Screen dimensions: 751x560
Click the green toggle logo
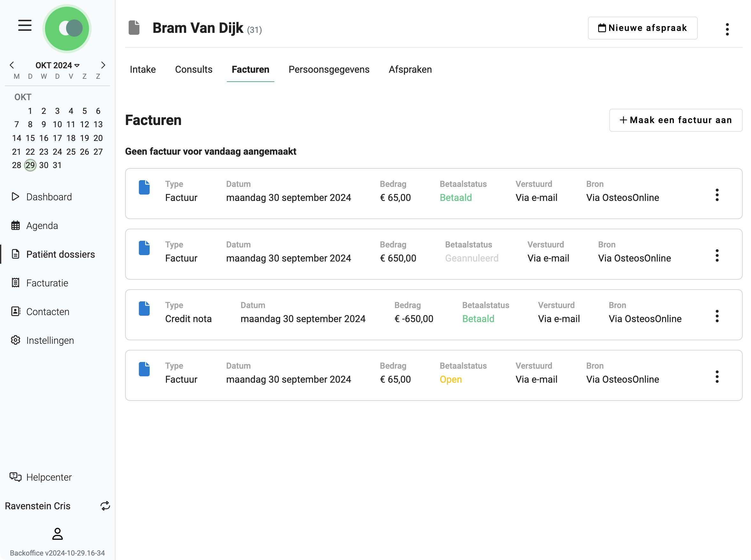(67, 28)
